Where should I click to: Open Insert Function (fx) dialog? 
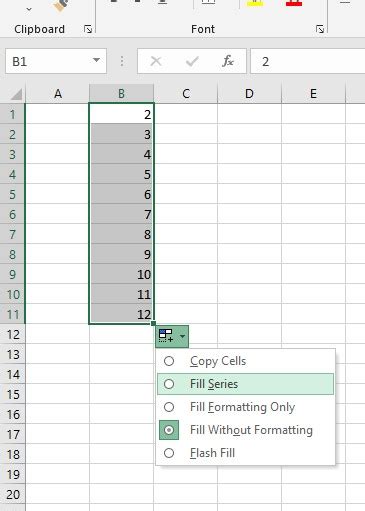tap(228, 61)
